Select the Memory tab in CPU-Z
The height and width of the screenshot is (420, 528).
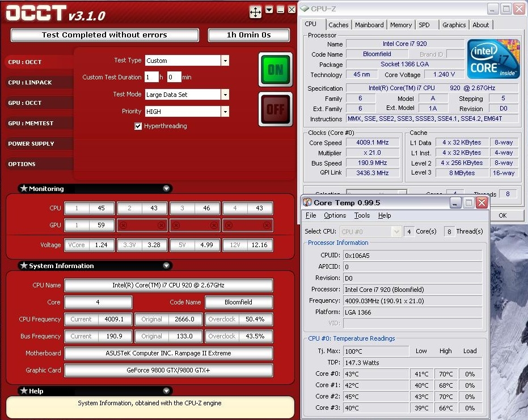[x=401, y=25]
